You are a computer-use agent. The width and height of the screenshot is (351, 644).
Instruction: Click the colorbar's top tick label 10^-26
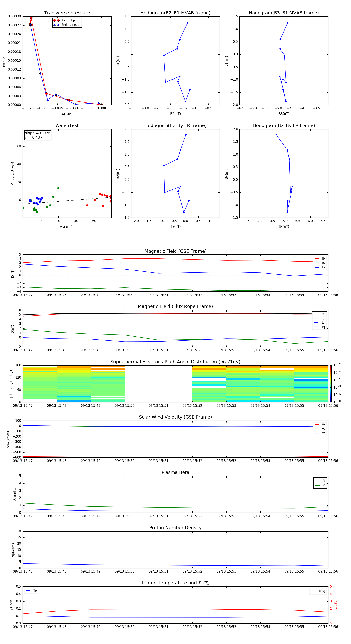click(x=337, y=365)
